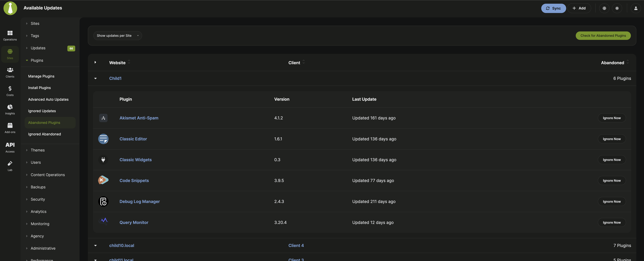Click Ignore Now for Akismet Anti-Spam
The width and height of the screenshot is (644, 261).
(612, 118)
